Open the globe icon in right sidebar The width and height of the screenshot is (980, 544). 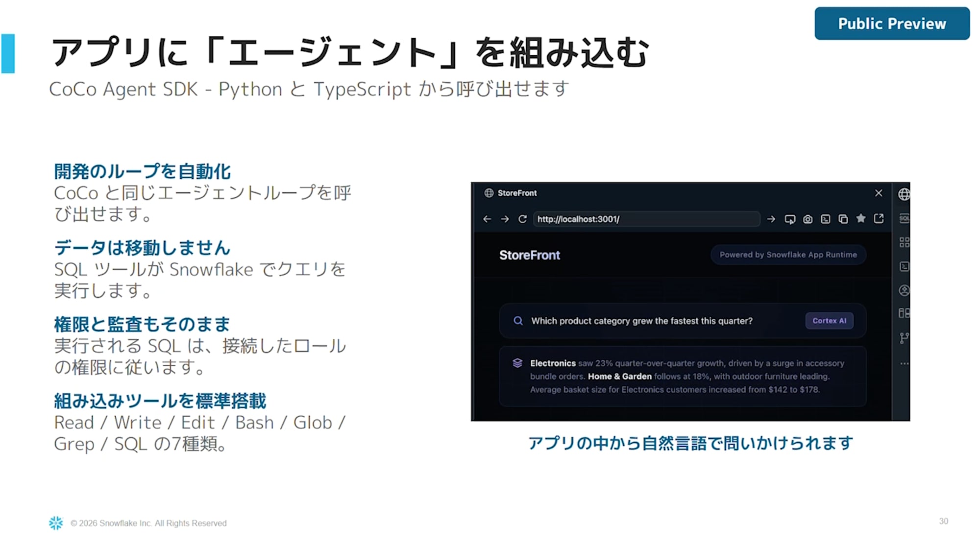(x=904, y=194)
